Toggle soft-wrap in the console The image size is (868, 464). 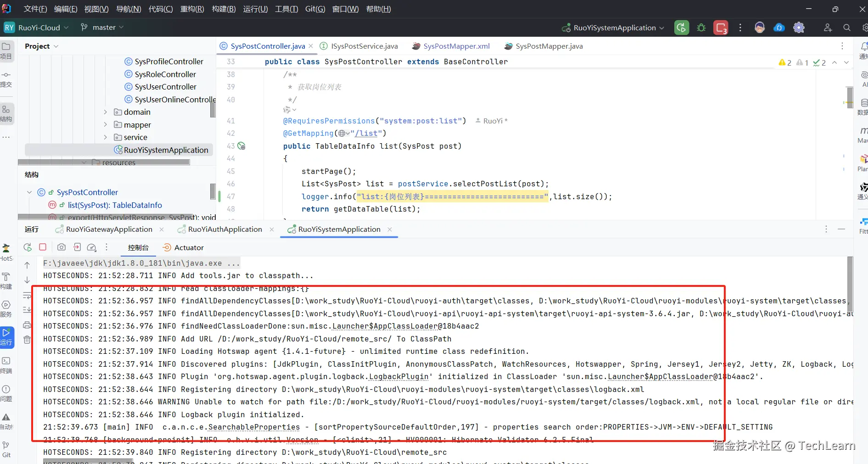(x=27, y=296)
